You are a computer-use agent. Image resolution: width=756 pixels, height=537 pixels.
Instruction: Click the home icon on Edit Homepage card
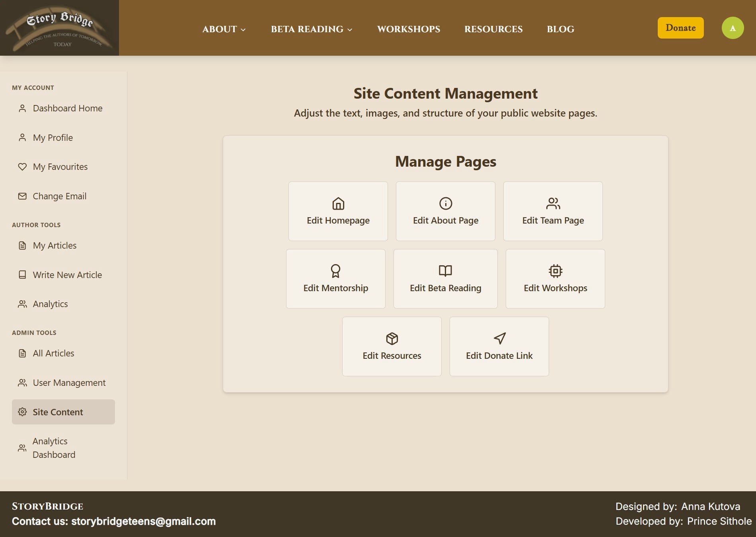click(338, 204)
